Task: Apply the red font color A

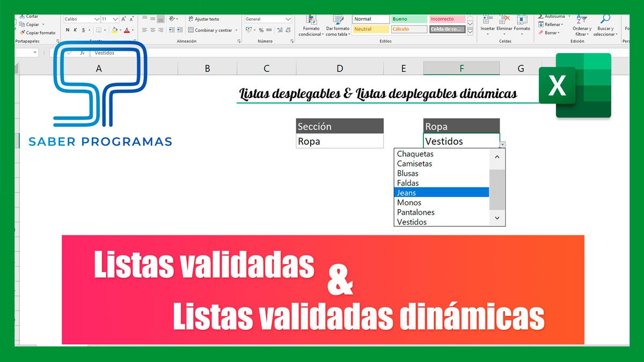Action: coord(127,30)
